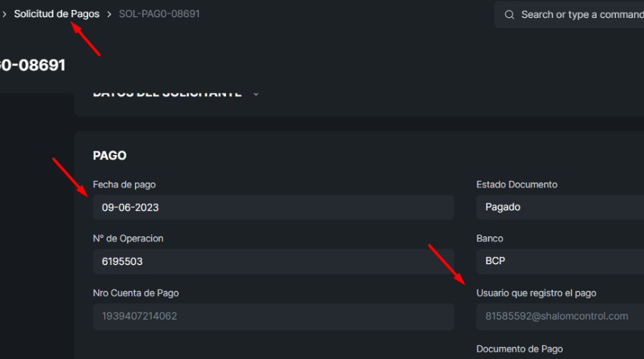
Task: Select the SOL-PAG0-08691 breadcrumb item
Action: click(159, 14)
